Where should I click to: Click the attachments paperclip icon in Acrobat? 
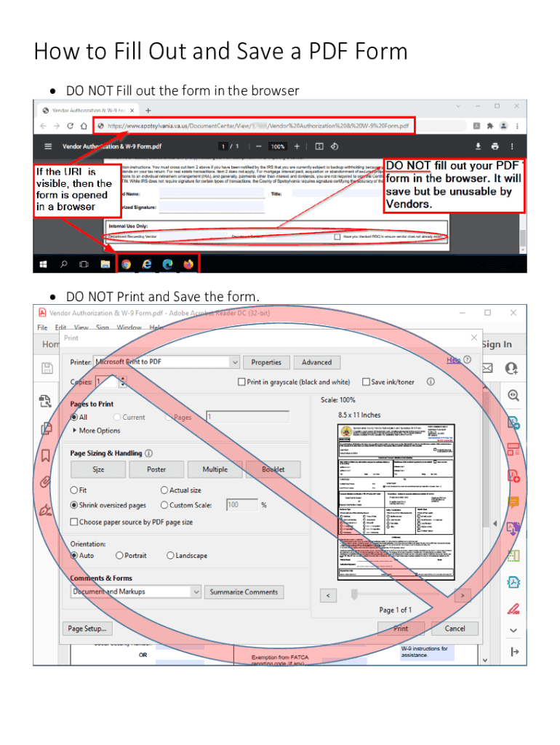pyautogui.click(x=45, y=482)
